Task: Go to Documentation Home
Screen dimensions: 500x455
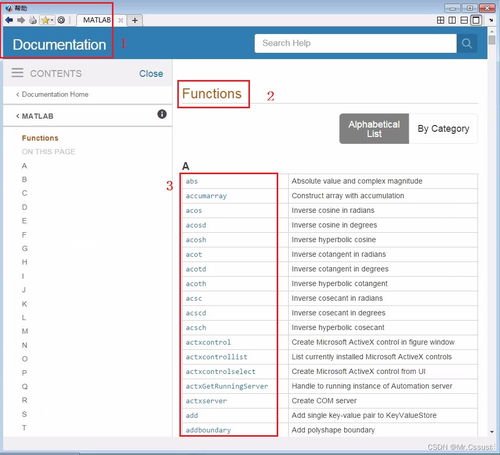Action: [52, 94]
